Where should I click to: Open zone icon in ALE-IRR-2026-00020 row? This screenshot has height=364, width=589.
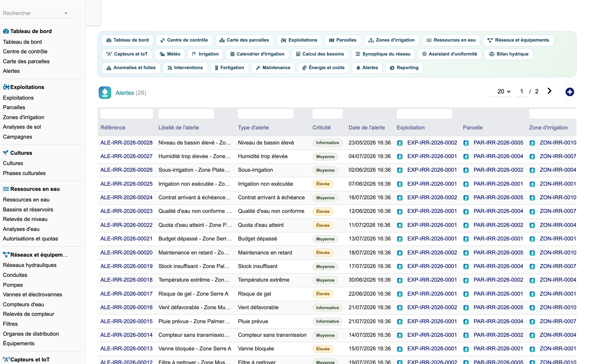(x=532, y=253)
